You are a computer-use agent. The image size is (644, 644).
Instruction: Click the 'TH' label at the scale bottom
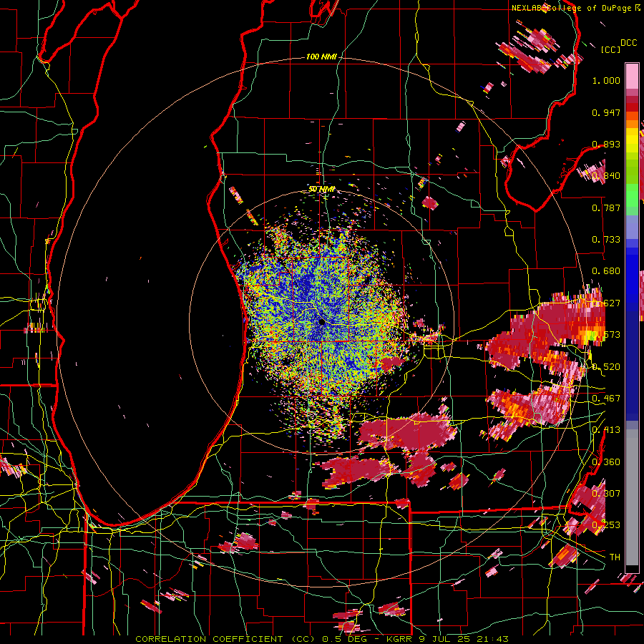(615, 557)
